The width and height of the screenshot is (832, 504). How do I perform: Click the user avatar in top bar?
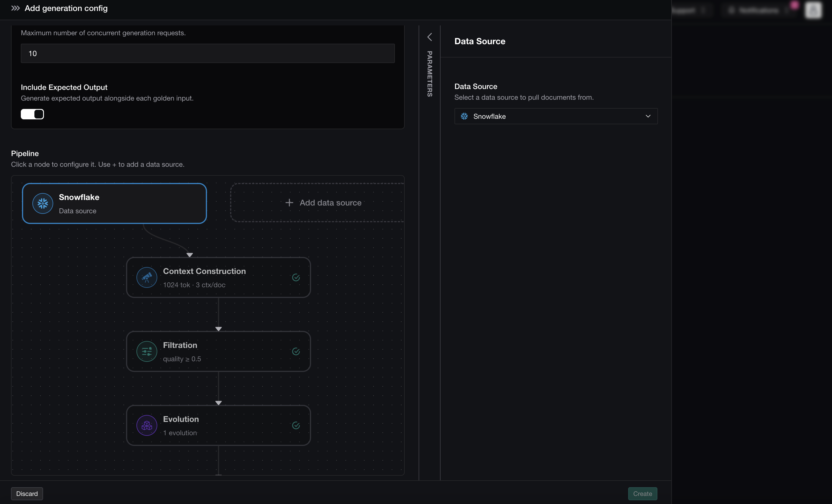pos(813,10)
